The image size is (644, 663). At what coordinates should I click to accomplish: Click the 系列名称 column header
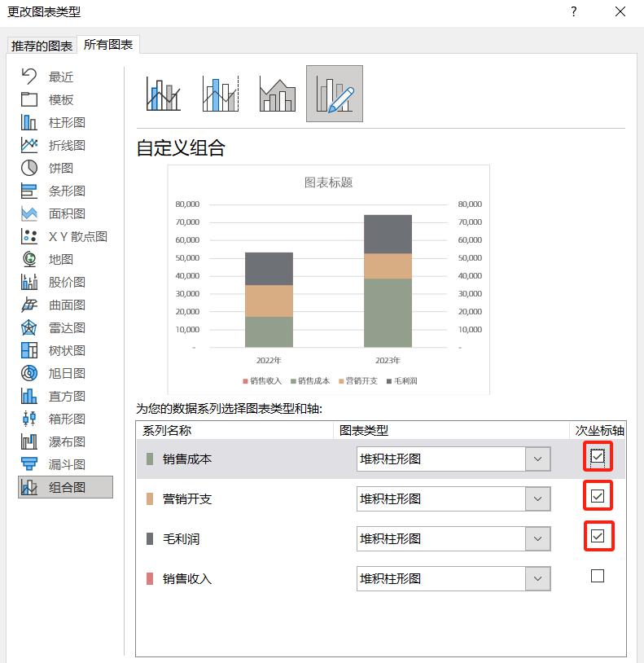coord(167,430)
